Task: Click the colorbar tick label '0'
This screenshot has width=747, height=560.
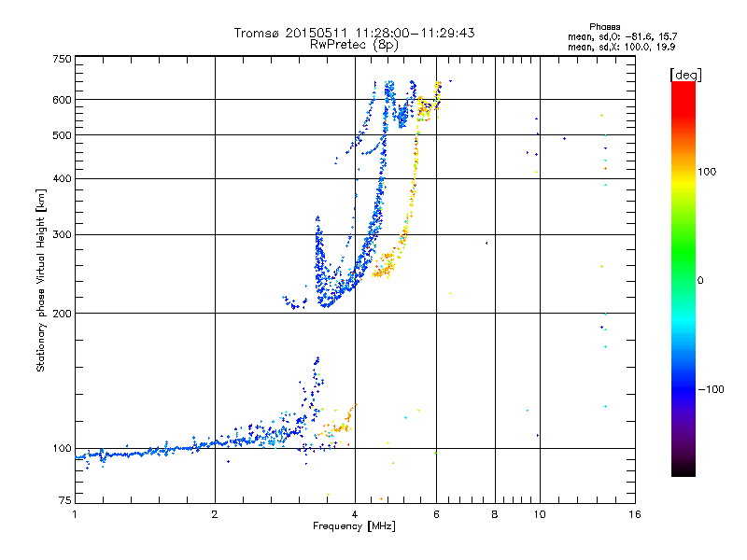Action: tap(700, 281)
